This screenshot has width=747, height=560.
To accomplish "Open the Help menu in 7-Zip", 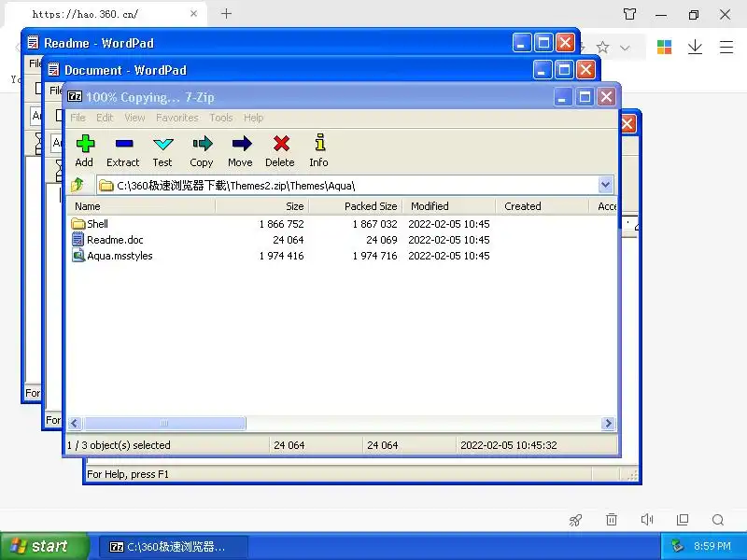I will 253,118.
